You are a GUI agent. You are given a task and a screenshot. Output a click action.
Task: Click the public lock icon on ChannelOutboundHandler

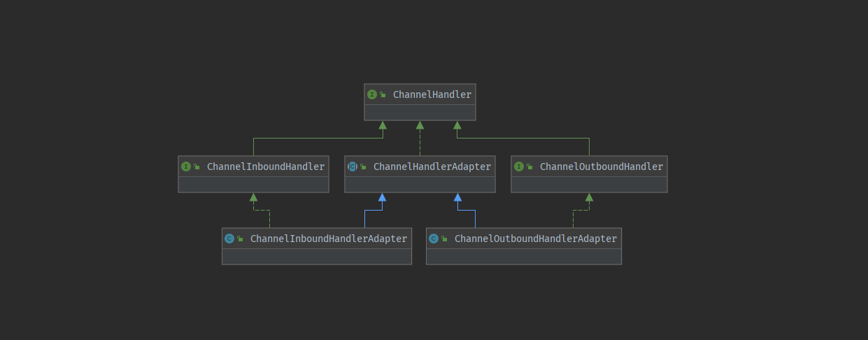click(x=530, y=167)
